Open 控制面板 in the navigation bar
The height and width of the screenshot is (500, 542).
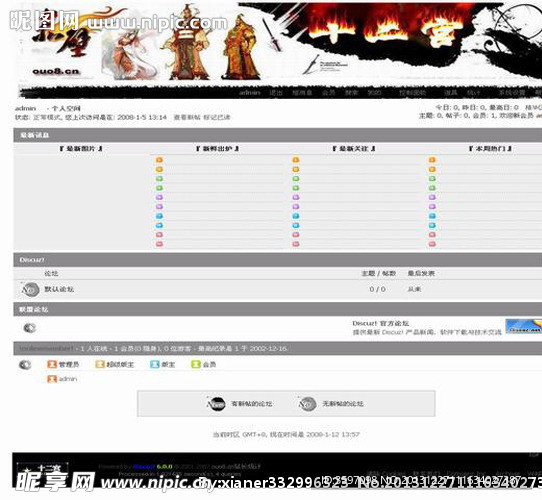(412, 93)
